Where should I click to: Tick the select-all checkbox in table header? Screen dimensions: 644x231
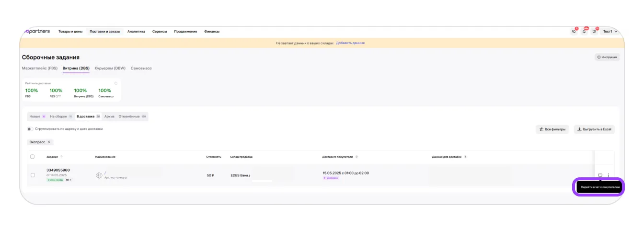[33, 157]
